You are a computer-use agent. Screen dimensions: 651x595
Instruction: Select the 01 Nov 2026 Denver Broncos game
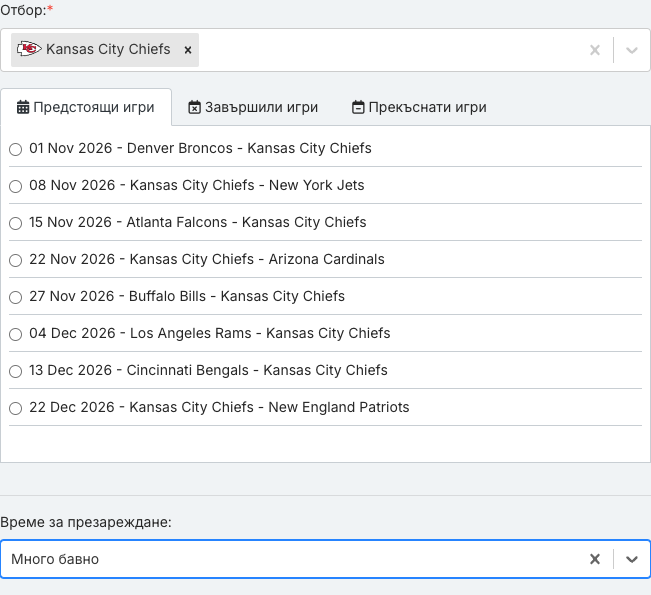(16, 149)
